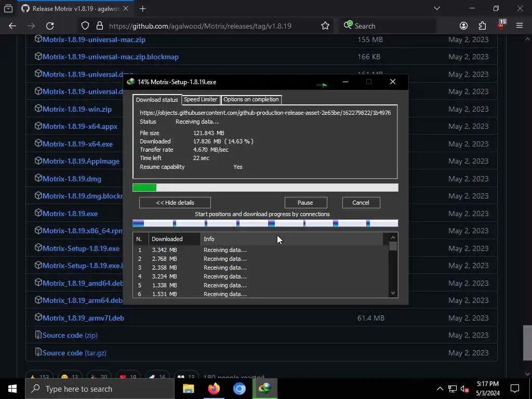
Task: Download Motrix-1.8.19.dmg
Action: (72, 179)
